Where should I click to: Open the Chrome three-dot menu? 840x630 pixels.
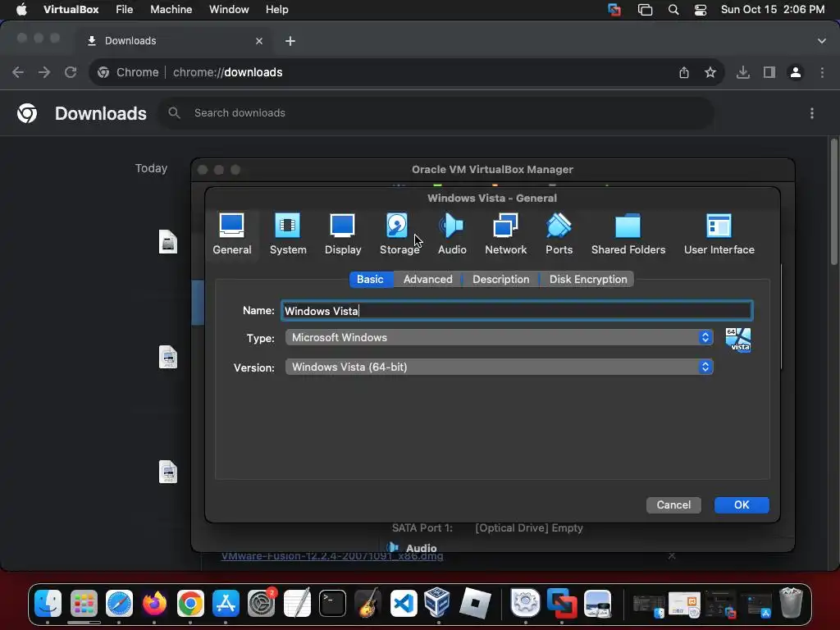click(822, 72)
